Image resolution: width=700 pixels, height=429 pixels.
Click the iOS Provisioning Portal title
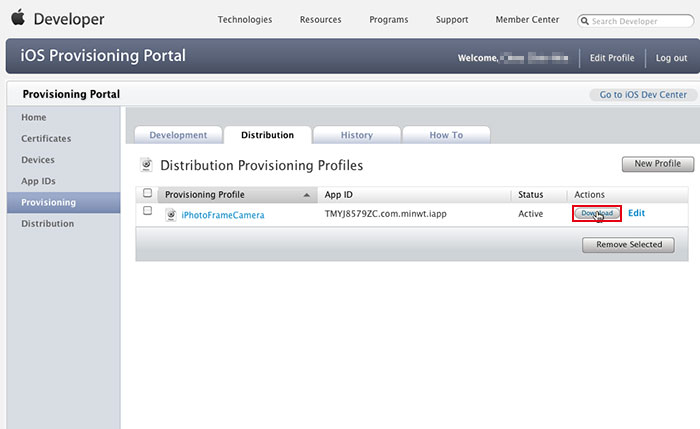pyautogui.click(x=103, y=56)
